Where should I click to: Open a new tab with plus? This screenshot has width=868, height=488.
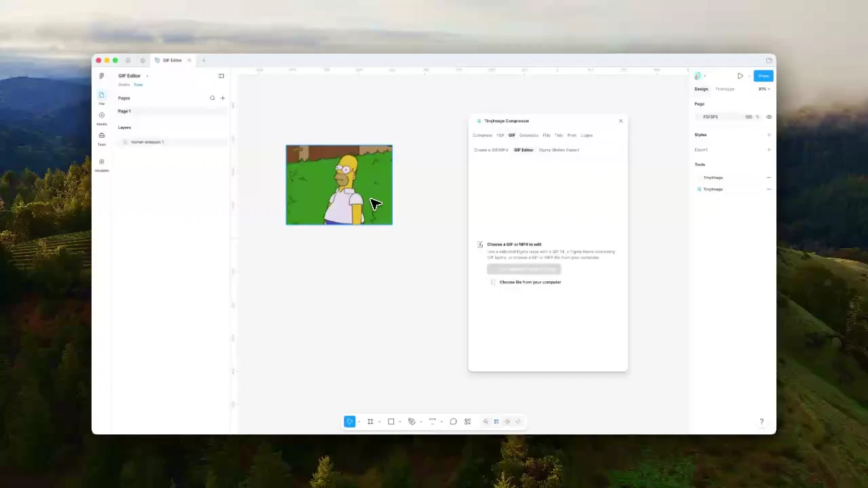[x=203, y=60]
